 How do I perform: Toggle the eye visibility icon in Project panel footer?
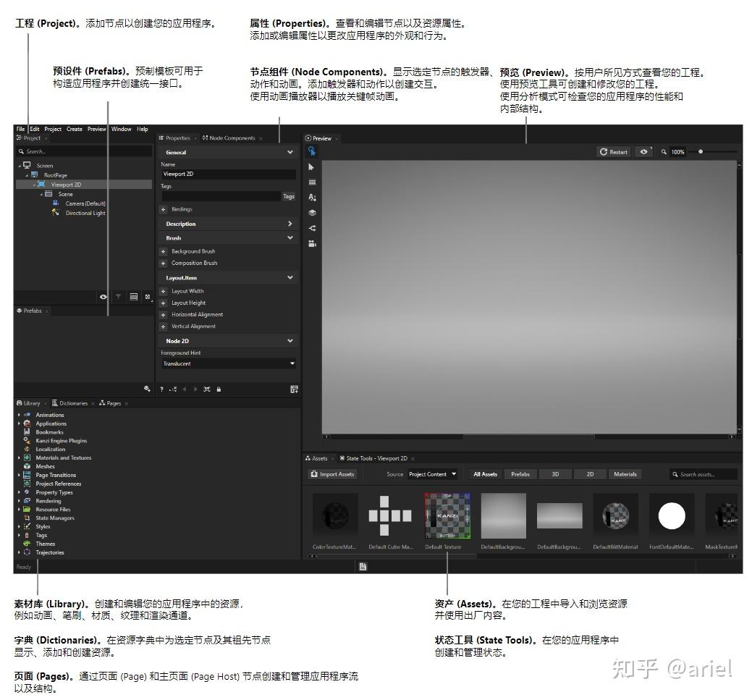coord(103,297)
